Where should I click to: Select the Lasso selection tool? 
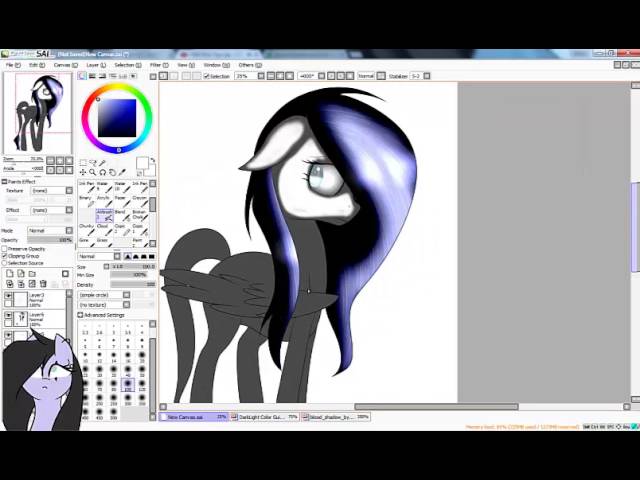pyautogui.click(x=93, y=163)
